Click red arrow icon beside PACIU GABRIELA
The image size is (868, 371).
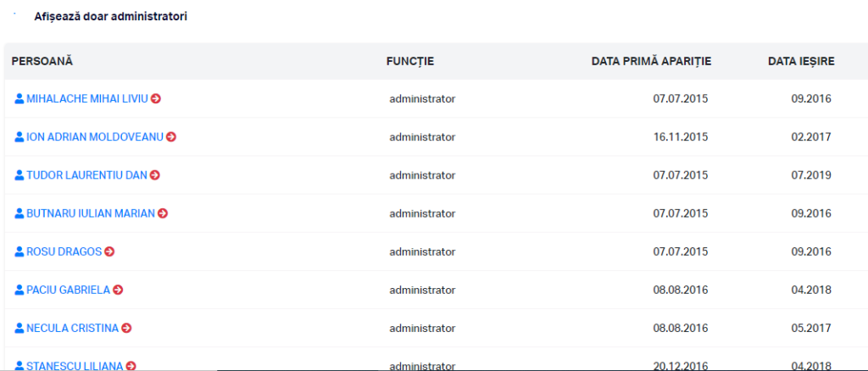point(118,290)
